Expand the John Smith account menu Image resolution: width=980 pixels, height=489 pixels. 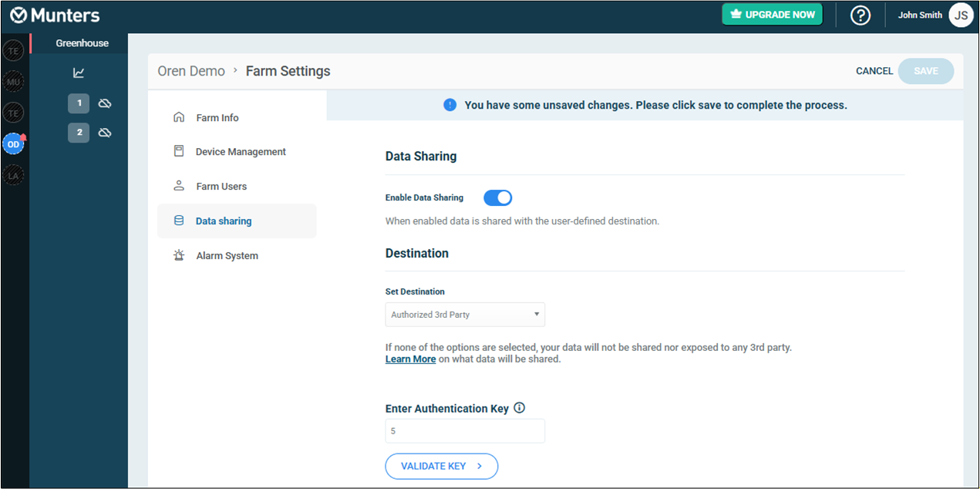(x=935, y=15)
